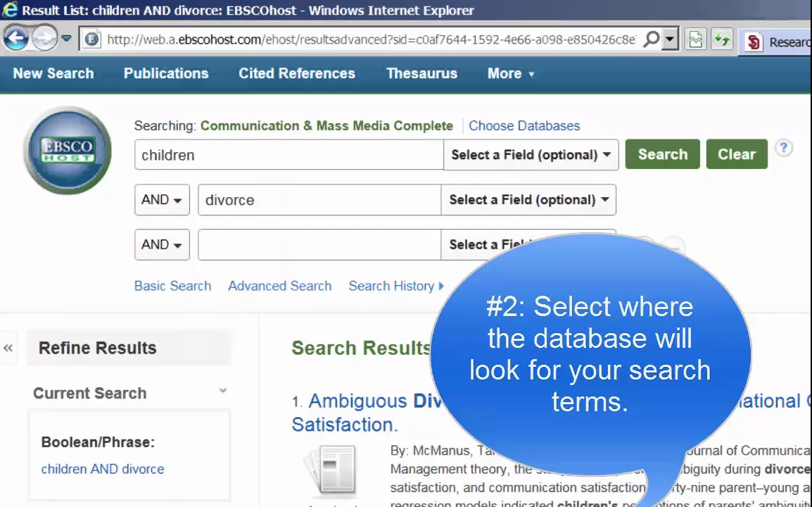
Task: Click the address bar URL field
Action: 370,39
